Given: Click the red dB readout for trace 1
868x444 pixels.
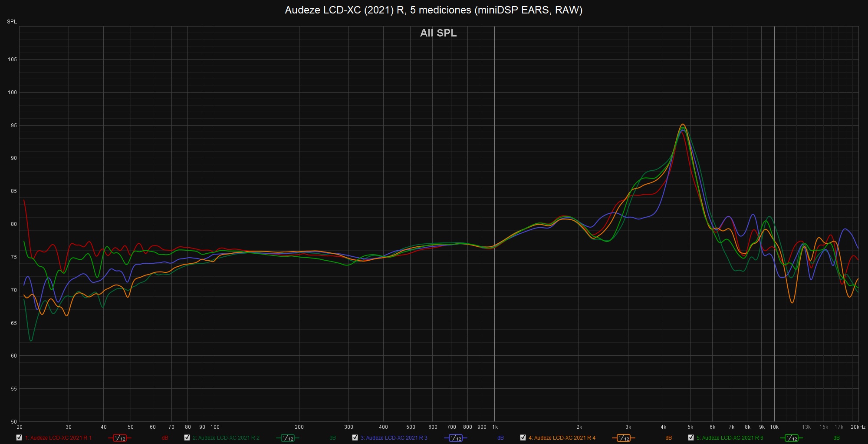Looking at the screenshot, I should [165, 438].
